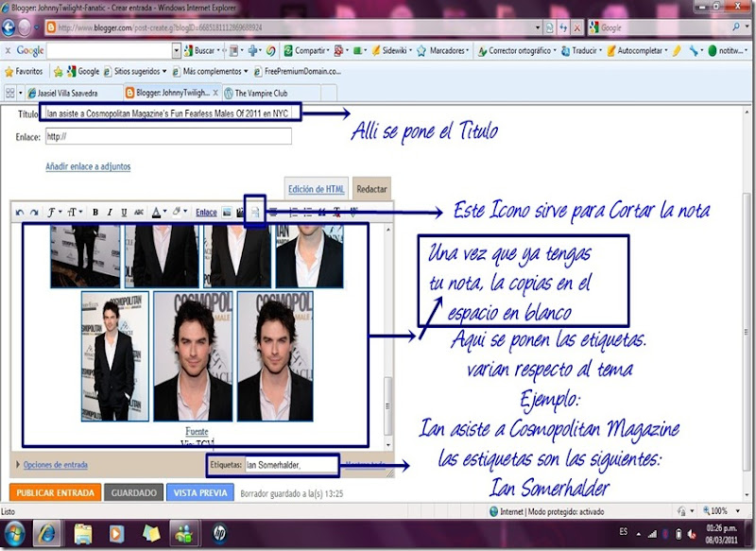Apply italic formatting in the post editor
This screenshot has height=551, width=756.
click(x=110, y=212)
